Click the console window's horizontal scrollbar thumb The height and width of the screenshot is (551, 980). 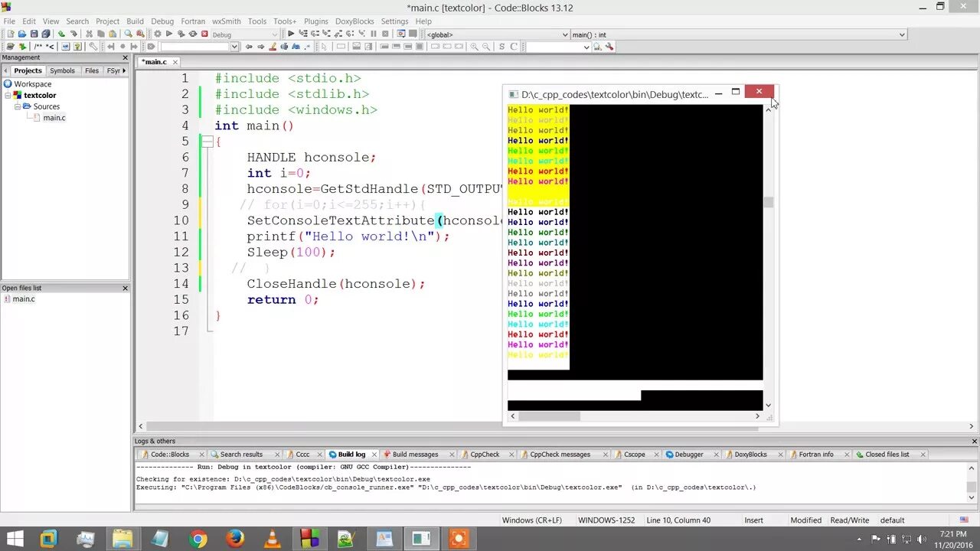point(549,416)
